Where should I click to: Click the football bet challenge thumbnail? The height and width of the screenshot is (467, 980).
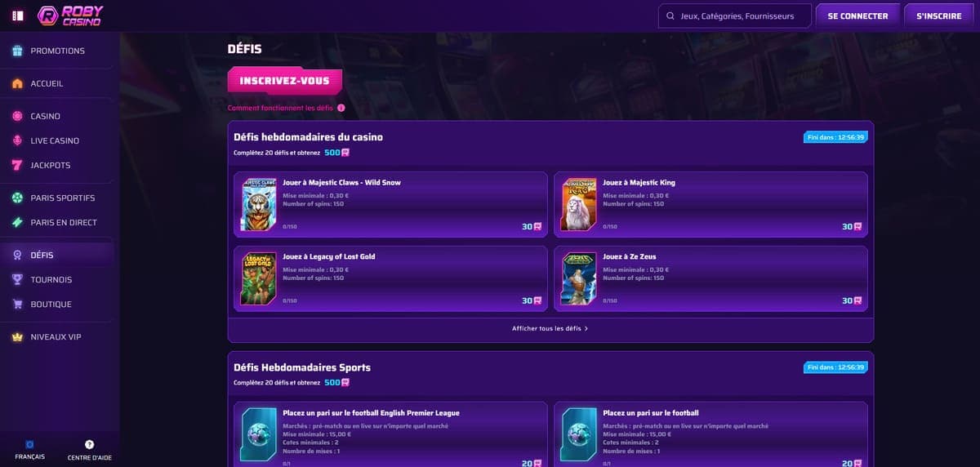pyautogui.click(x=579, y=434)
